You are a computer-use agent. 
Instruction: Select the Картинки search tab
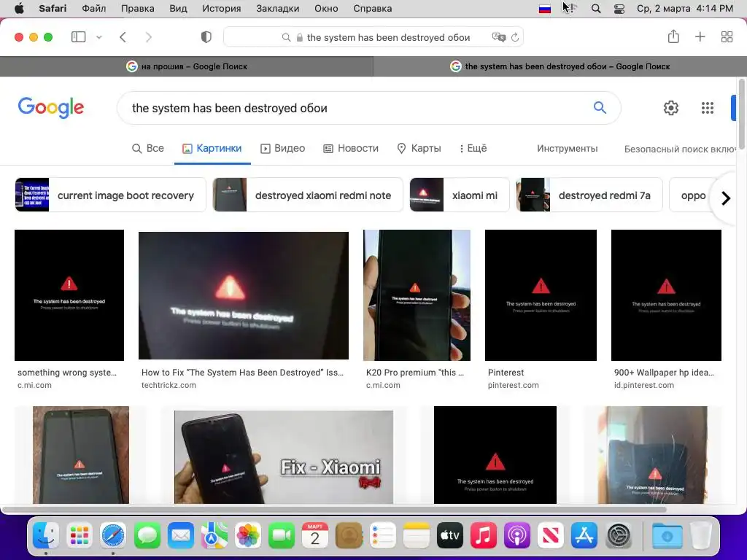pos(212,148)
